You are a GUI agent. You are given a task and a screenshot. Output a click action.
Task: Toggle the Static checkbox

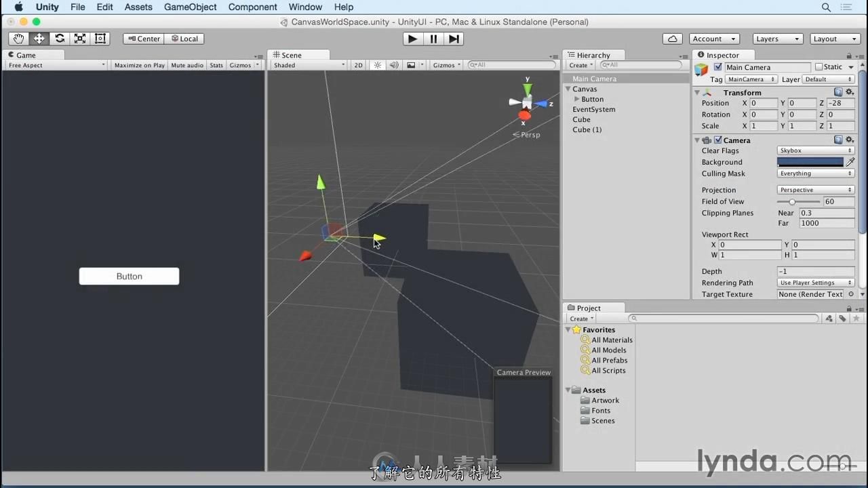pyautogui.click(x=819, y=67)
